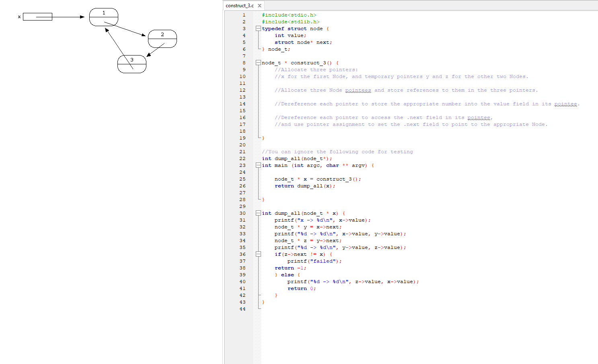Close the construct_3.c tab

259,5
